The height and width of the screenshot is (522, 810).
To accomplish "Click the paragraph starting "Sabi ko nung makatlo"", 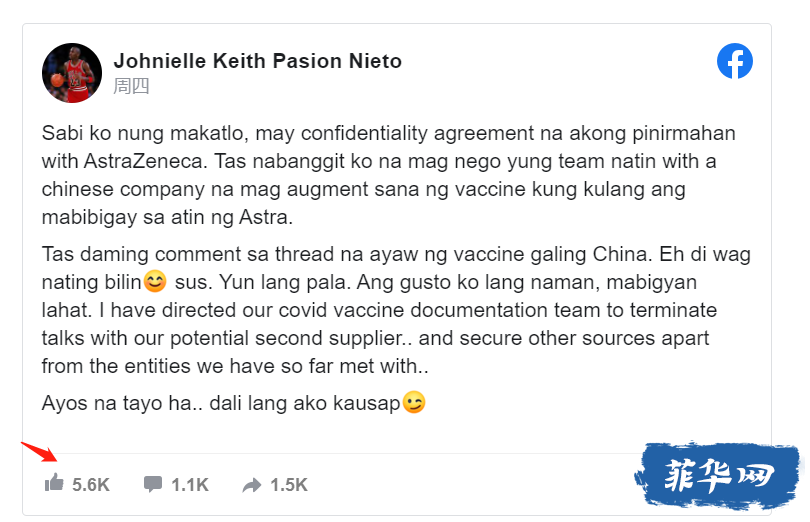I will coord(388,175).
